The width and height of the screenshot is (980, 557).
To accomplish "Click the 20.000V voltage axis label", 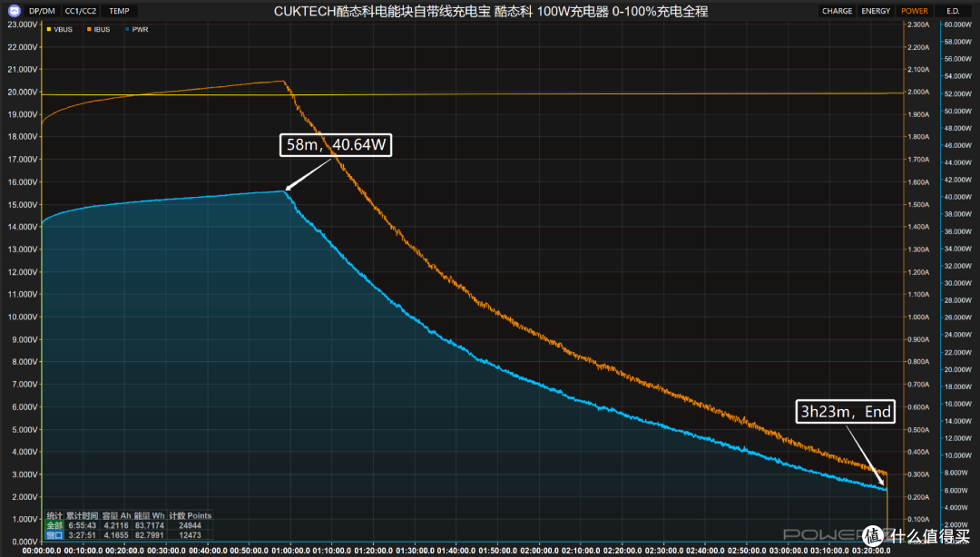I will point(22,92).
